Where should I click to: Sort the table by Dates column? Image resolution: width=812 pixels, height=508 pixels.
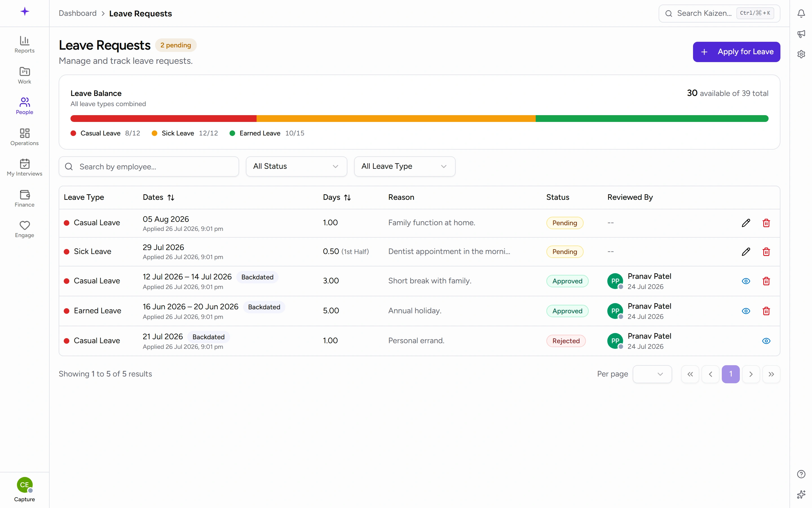point(158,197)
